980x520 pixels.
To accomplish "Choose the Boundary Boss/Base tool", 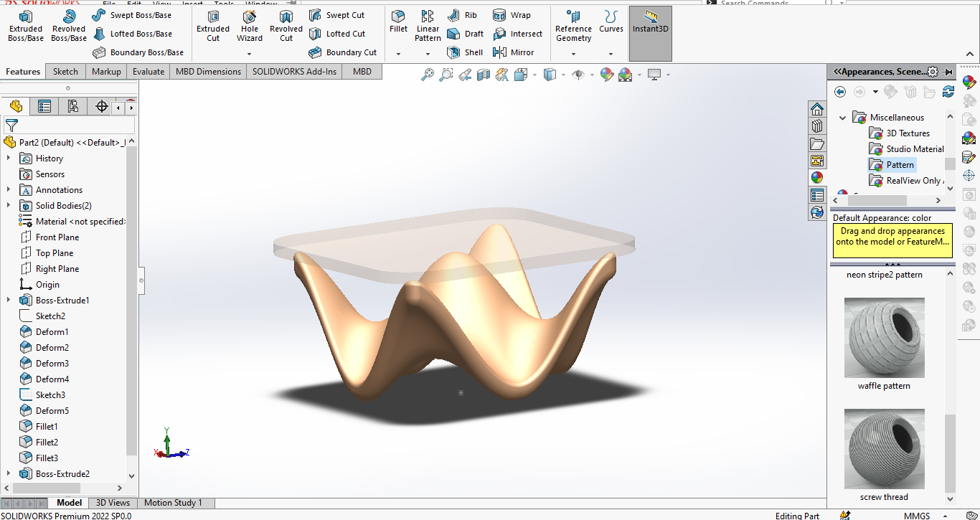I will click(138, 52).
